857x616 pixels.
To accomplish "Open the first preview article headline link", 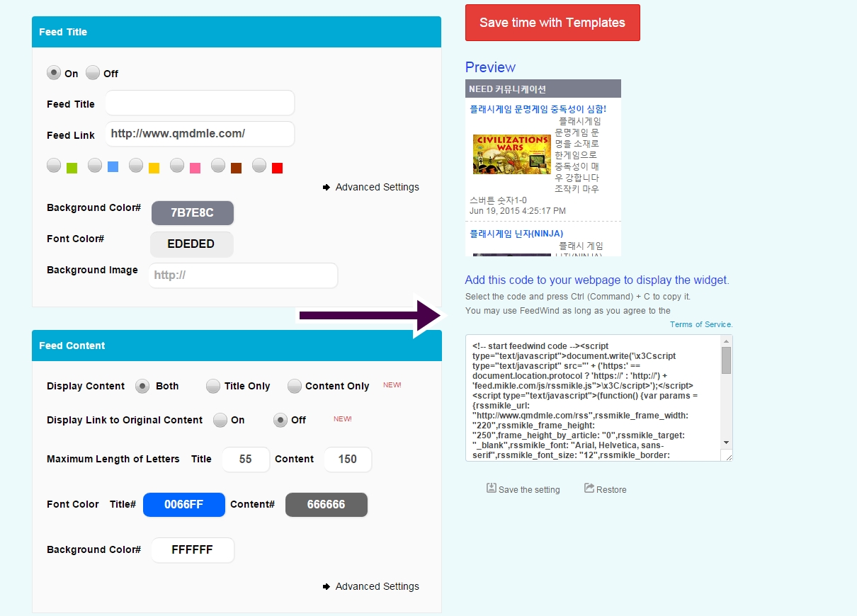I will (x=538, y=109).
